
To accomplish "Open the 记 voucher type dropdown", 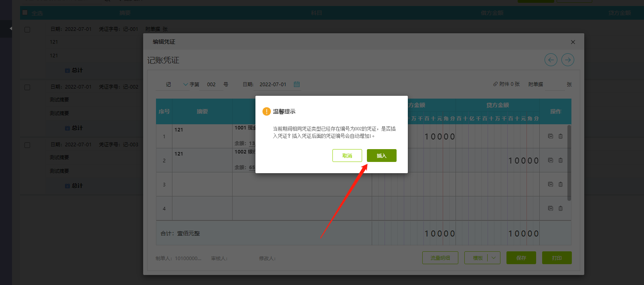I will coord(172,84).
